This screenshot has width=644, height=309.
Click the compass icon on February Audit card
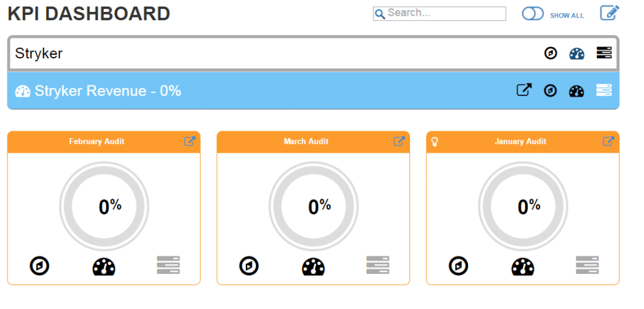(x=40, y=266)
